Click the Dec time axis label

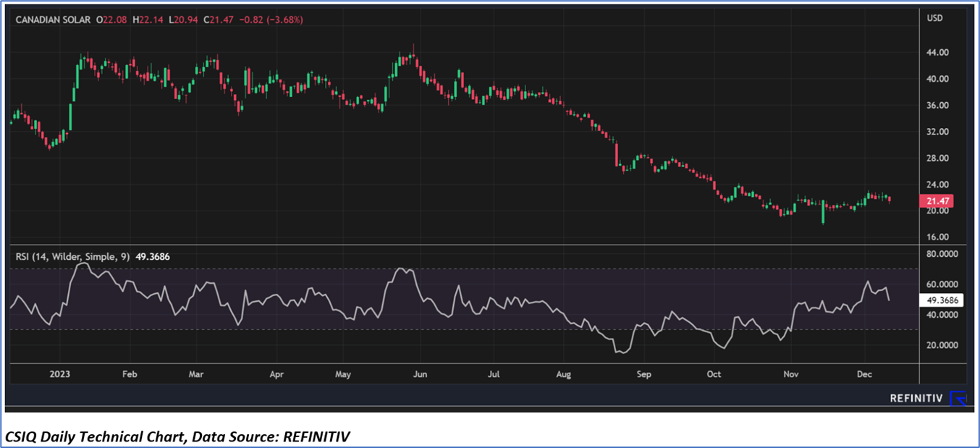click(866, 374)
